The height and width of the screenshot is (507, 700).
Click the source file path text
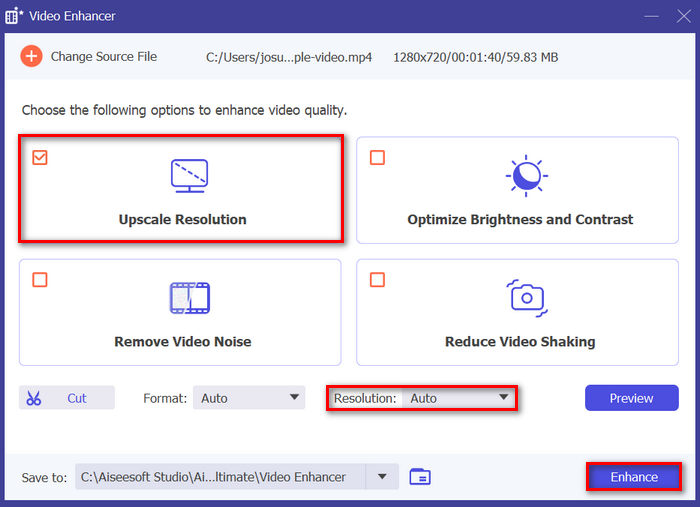tap(289, 57)
